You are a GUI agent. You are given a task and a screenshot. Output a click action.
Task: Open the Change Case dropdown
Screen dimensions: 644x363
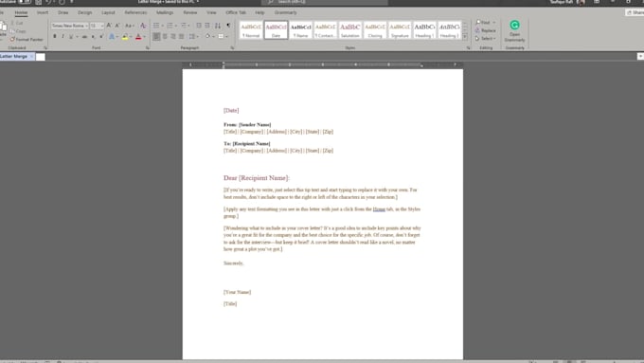pyautogui.click(x=130, y=26)
